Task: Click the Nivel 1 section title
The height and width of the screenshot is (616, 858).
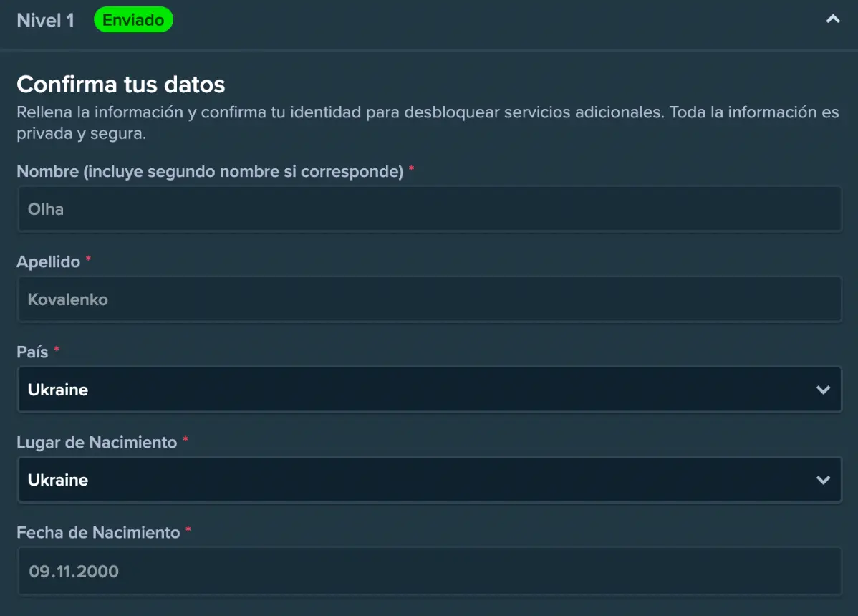Action: (x=45, y=20)
